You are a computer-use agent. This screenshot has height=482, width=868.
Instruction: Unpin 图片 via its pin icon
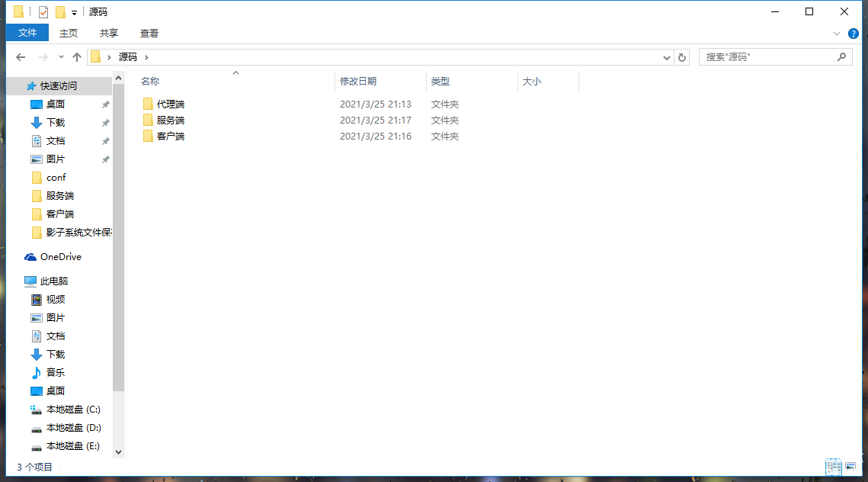pos(105,159)
